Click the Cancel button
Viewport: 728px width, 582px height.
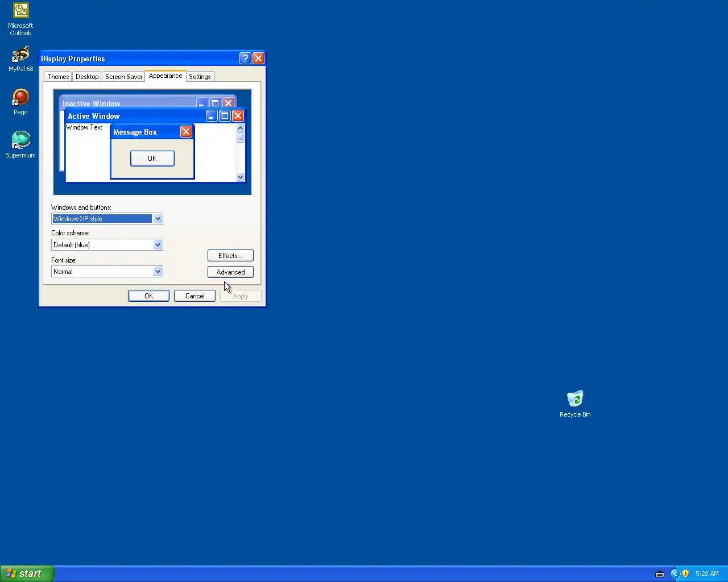click(195, 296)
